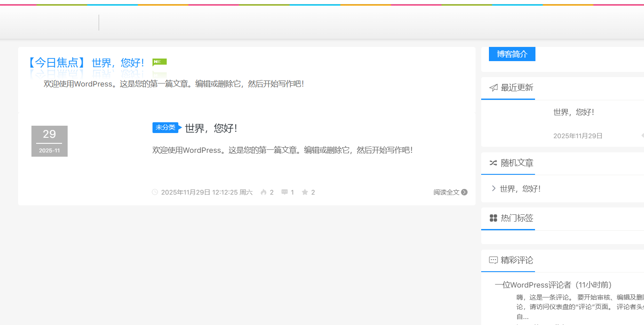Click the grid icon beside 热门标签
The width and height of the screenshot is (644, 325).
click(x=493, y=218)
